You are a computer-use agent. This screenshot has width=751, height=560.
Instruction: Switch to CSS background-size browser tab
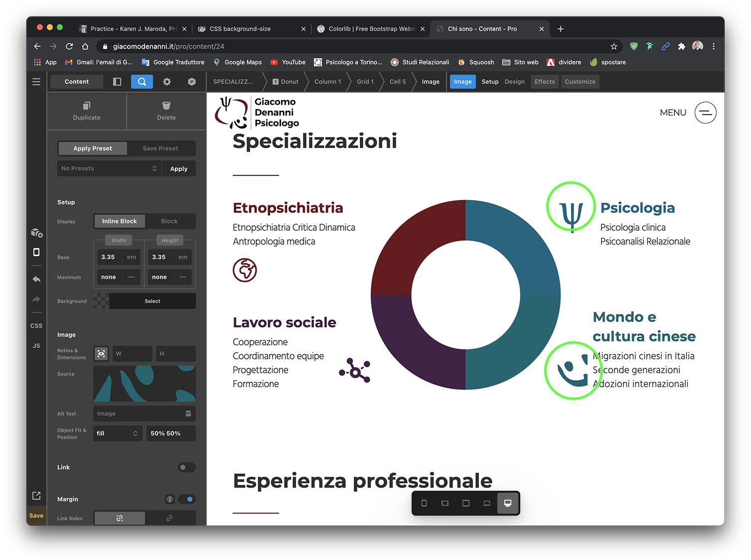click(251, 29)
